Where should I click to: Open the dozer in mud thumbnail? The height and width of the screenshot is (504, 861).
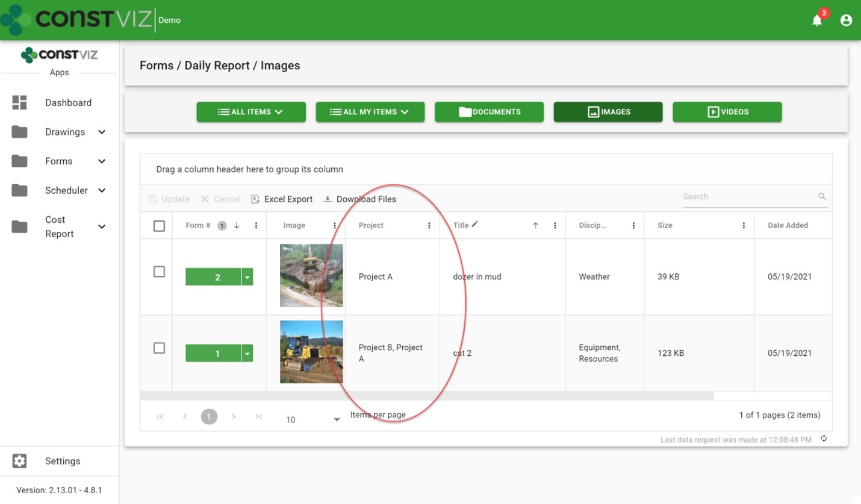311,275
